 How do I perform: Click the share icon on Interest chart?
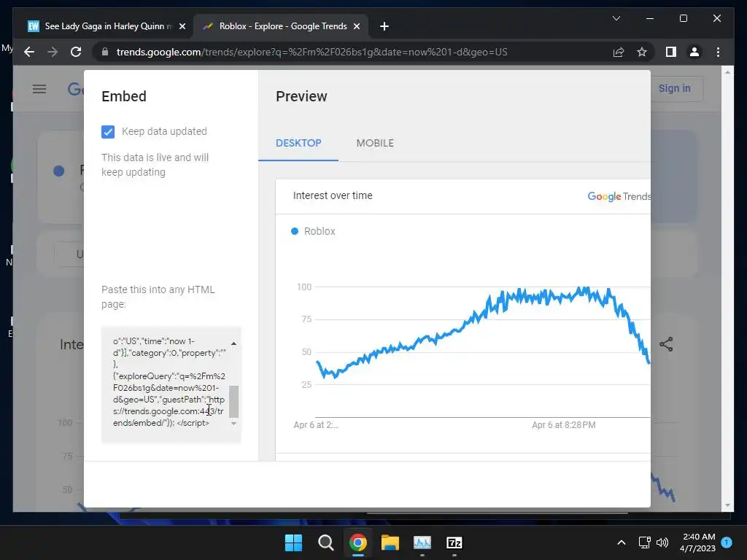click(666, 344)
